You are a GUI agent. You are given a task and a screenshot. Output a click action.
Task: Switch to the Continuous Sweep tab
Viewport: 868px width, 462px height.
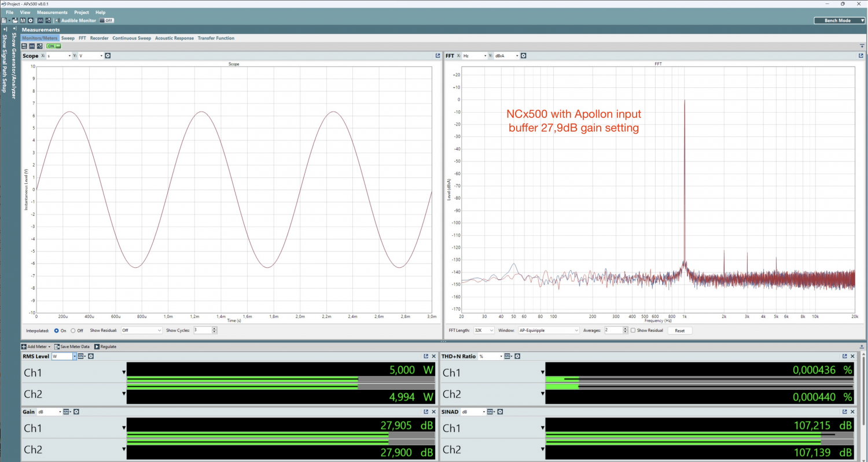(x=131, y=38)
